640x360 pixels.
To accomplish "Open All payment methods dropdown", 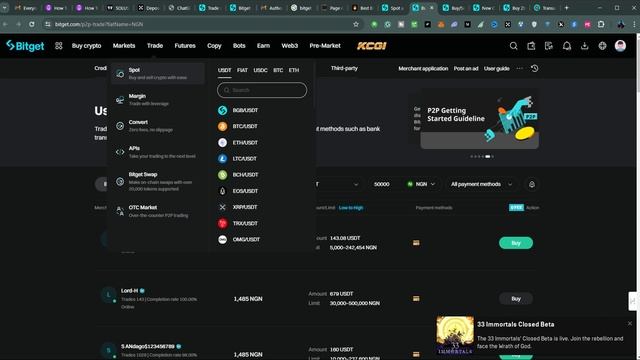I will 481,184.
